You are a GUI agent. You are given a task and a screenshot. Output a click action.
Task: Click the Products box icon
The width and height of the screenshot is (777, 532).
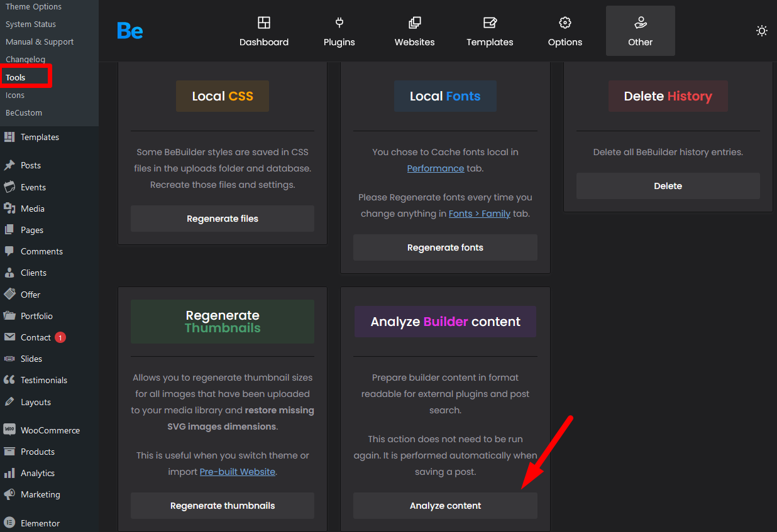point(9,452)
